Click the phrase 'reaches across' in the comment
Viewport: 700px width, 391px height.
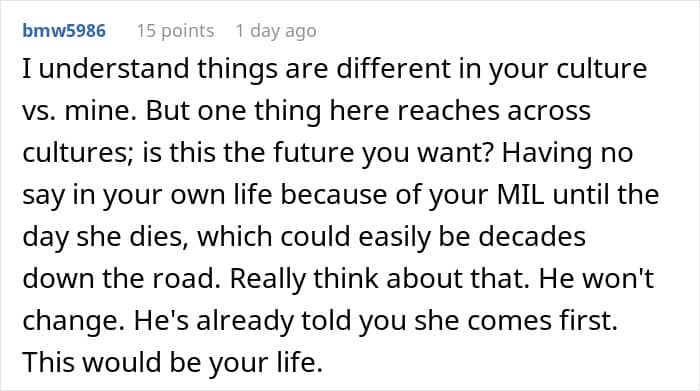tap(494, 111)
